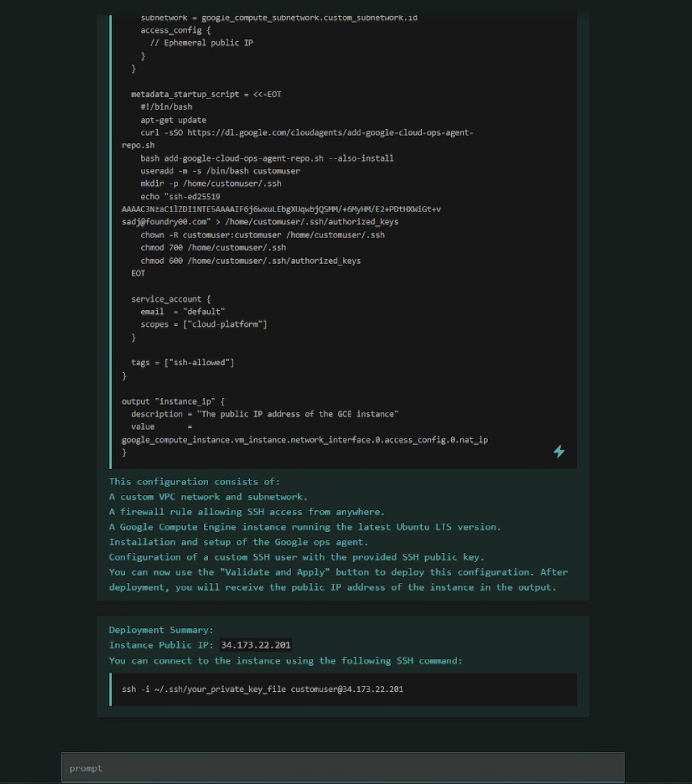Click the 'chmod 700 /home/customuser/.ssh' line
Image resolution: width=692 pixels, height=784 pixels.
213,248
